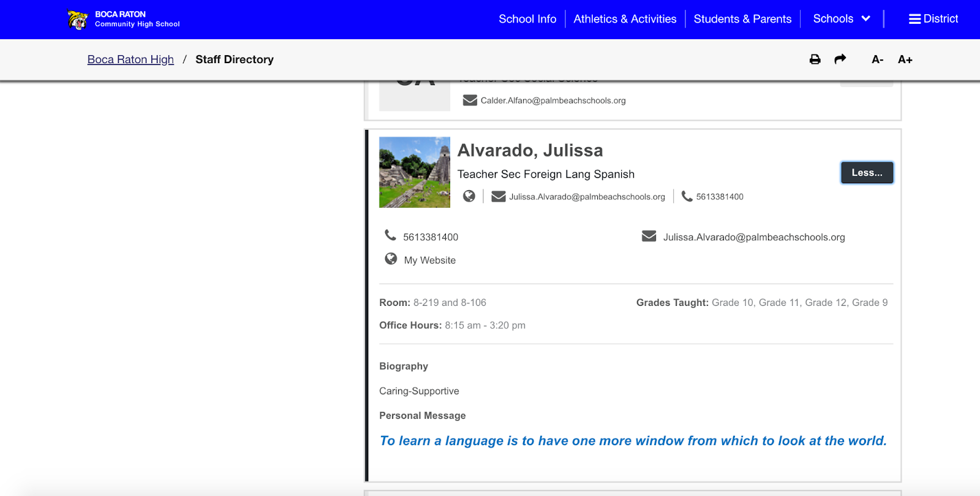Decrease text size with A- button
Image resolution: width=980 pixels, height=496 pixels.
point(877,59)
